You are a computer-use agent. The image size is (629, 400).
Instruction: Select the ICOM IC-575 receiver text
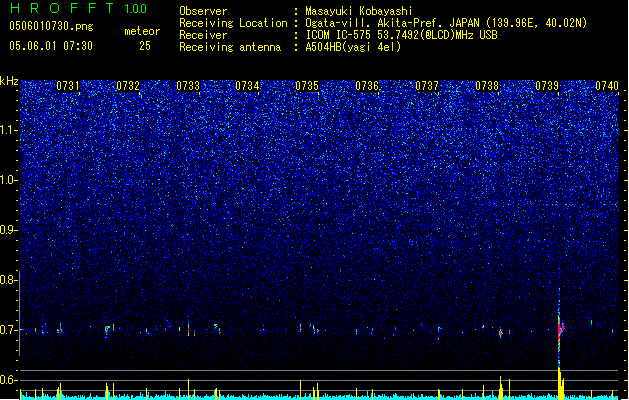[x=401, y=35]
